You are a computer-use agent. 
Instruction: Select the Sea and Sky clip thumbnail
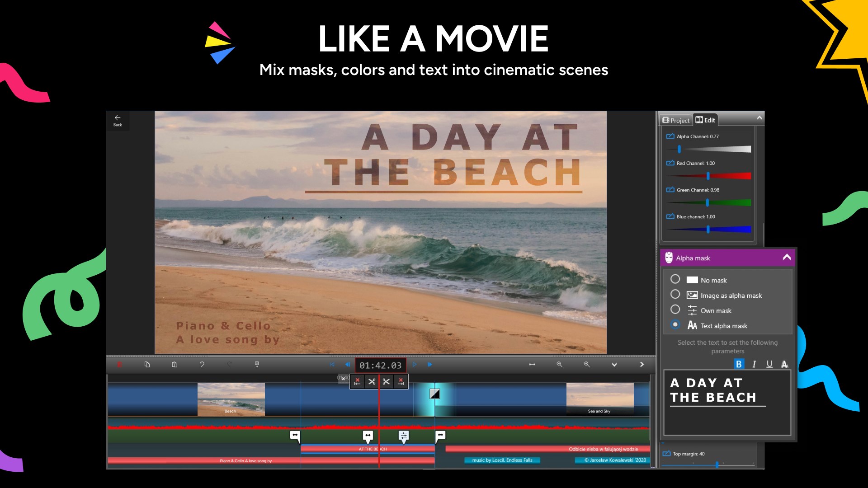pos(600,399)
